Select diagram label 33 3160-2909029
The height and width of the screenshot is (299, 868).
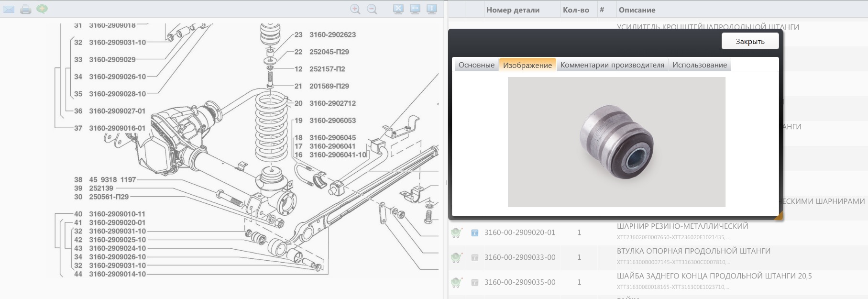105,59
